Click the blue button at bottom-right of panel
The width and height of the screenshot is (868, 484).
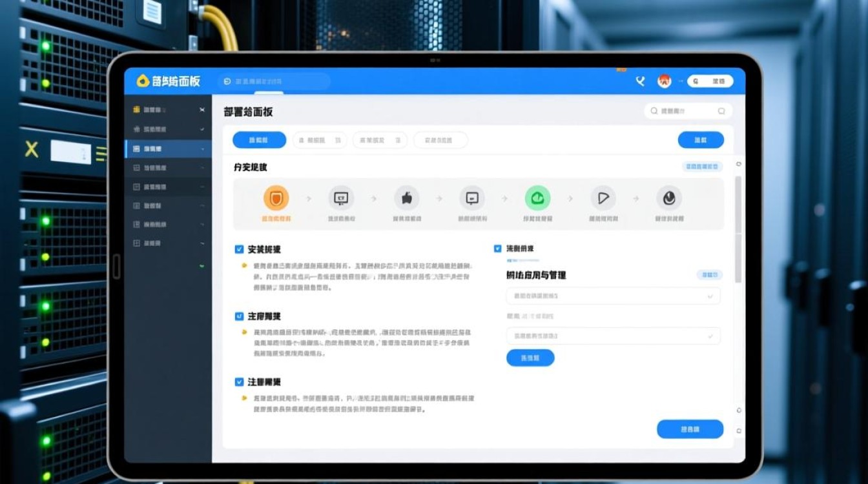pos(689,429)
